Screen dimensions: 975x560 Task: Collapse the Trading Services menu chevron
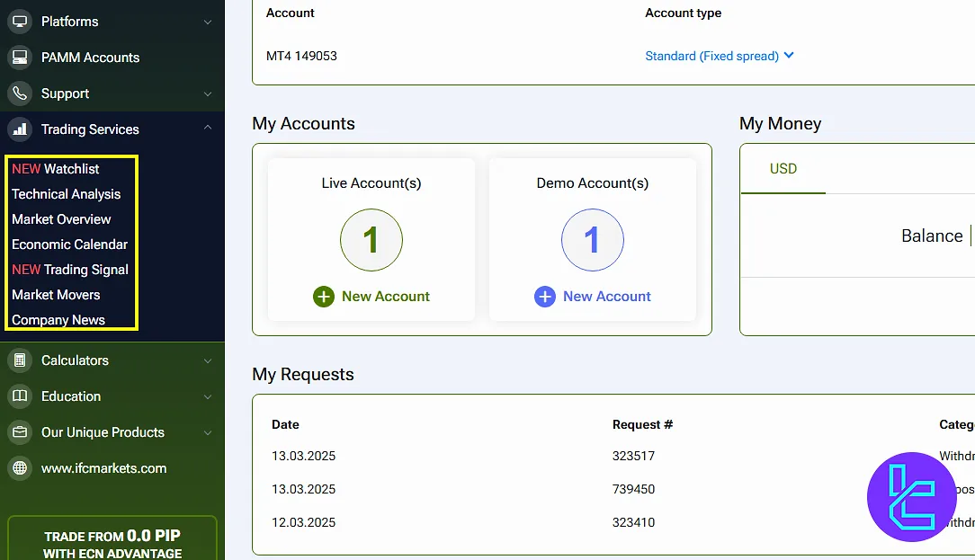coord(208,129)
